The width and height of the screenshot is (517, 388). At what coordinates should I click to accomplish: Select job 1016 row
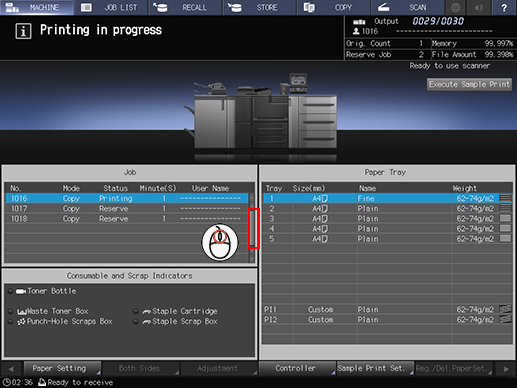pos(127,198)
